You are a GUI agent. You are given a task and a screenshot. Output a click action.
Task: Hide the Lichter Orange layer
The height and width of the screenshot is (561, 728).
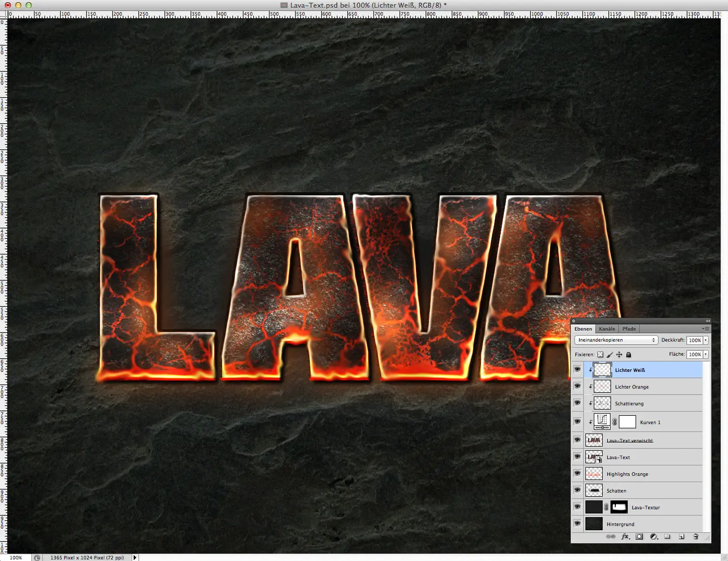[x=578, y=386]
